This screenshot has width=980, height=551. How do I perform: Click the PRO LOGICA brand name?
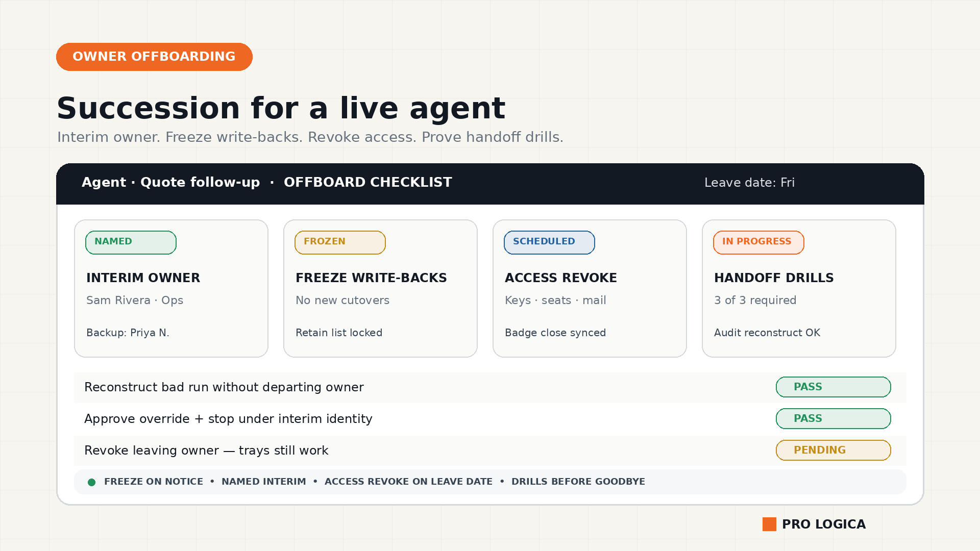(824, 524)
